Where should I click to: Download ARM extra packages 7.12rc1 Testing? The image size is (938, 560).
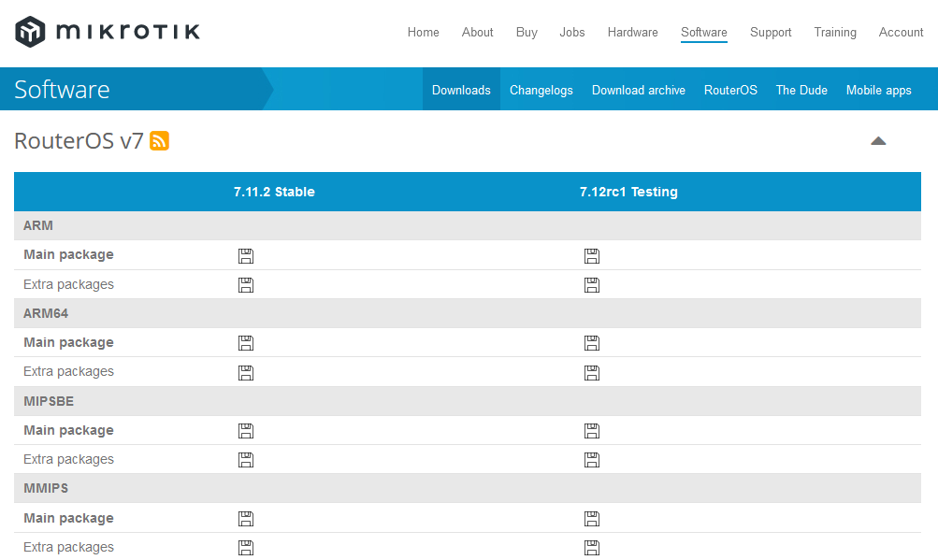click(592, 285)
